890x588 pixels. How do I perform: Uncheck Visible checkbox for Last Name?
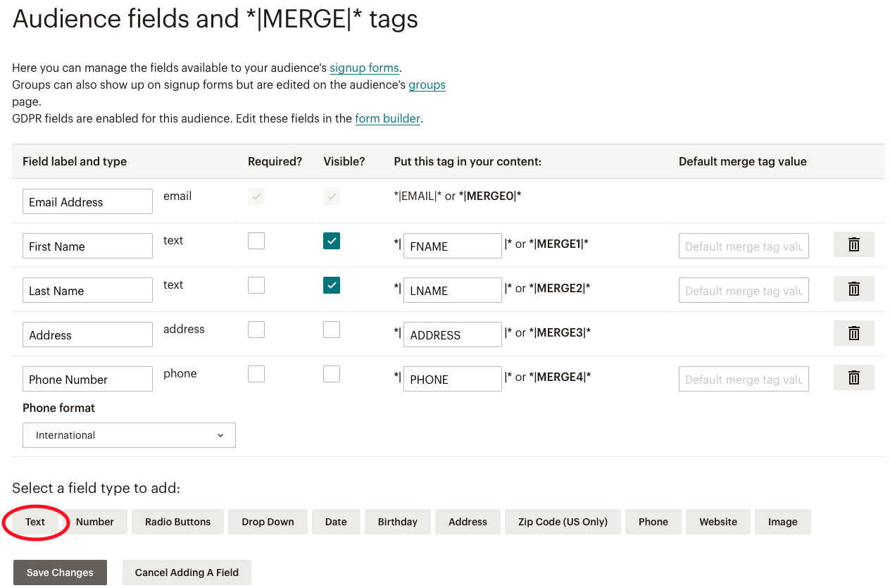click(332, 285)
